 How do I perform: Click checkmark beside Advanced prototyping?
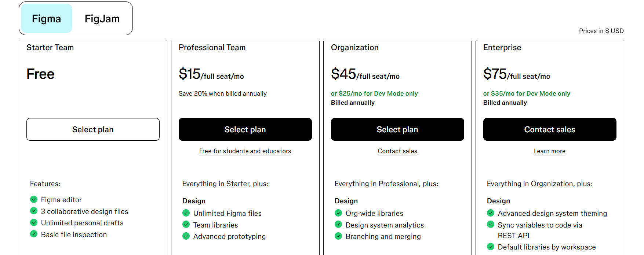tap(186, 236)
